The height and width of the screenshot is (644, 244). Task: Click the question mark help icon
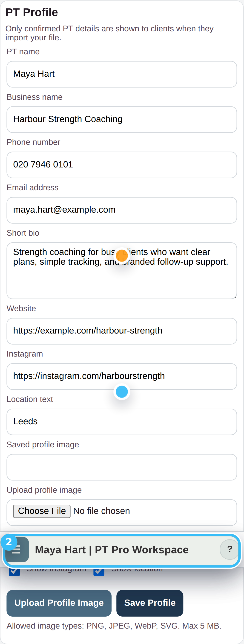click(229, 550)
